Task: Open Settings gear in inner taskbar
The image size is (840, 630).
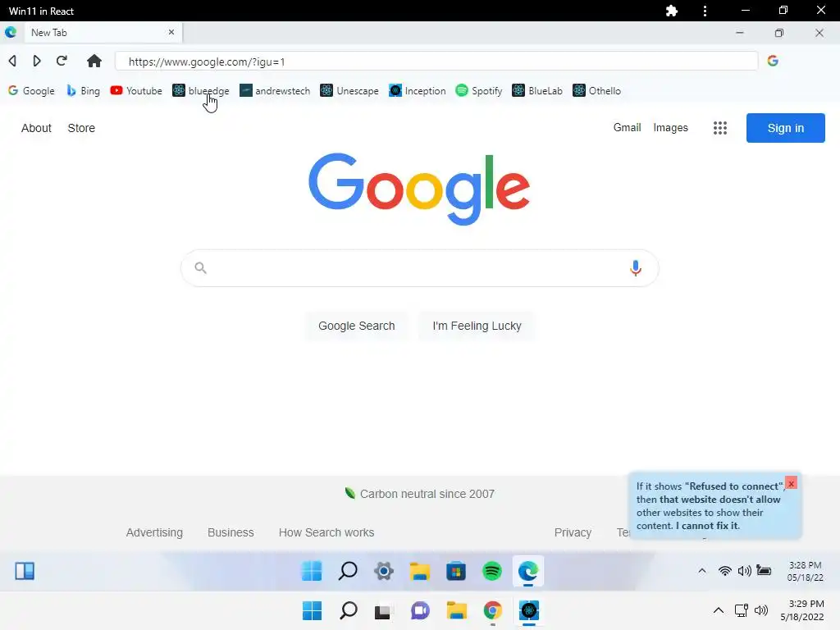Action: pyautogui.click(x=384, y=571)
